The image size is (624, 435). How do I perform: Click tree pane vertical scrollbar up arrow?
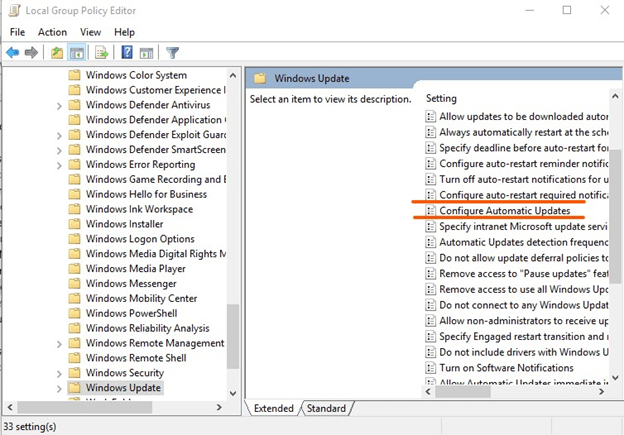[x=233, y=75]
